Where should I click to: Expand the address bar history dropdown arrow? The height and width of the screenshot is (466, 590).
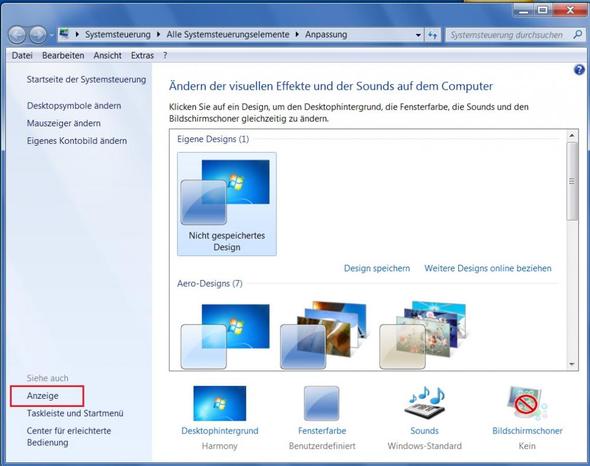point(418,35)
